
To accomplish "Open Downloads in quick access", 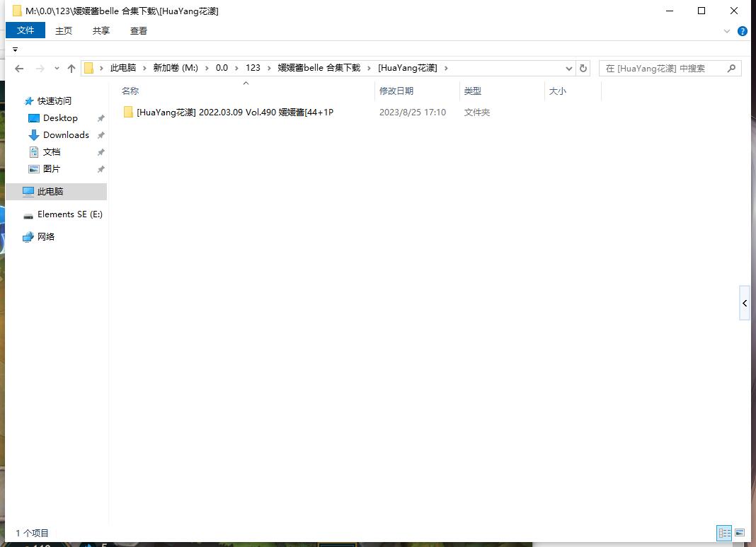I will (66, 135).
